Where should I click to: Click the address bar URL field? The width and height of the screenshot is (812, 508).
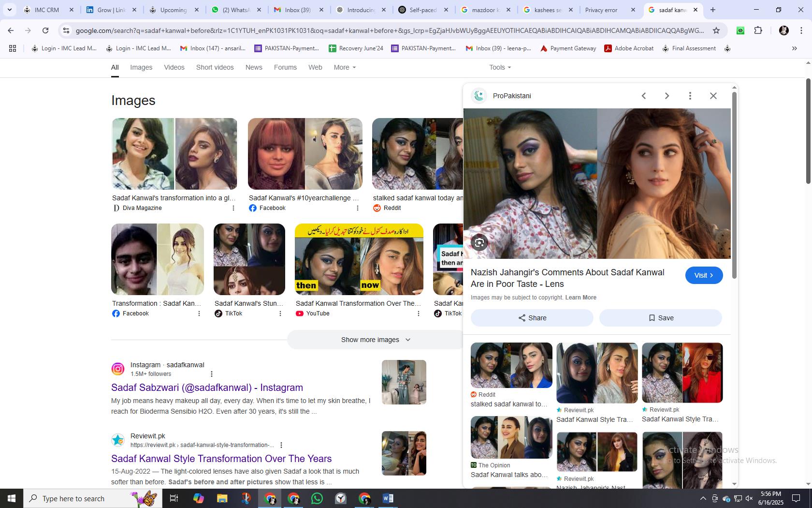(x=390, y=30)
